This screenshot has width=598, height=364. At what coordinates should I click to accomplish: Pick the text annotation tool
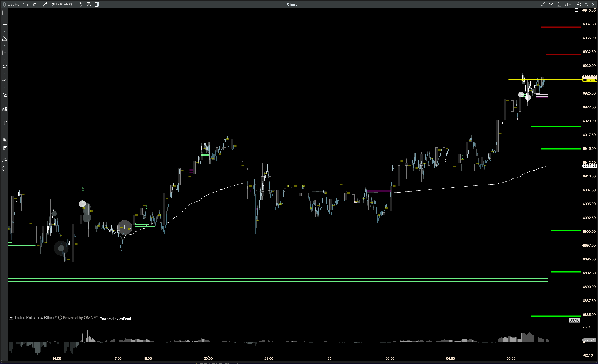(5, 123)
